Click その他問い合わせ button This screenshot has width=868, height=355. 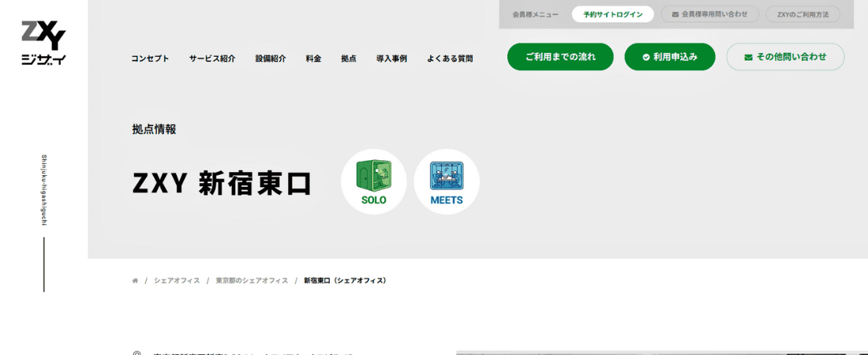(x=785, y=57)
